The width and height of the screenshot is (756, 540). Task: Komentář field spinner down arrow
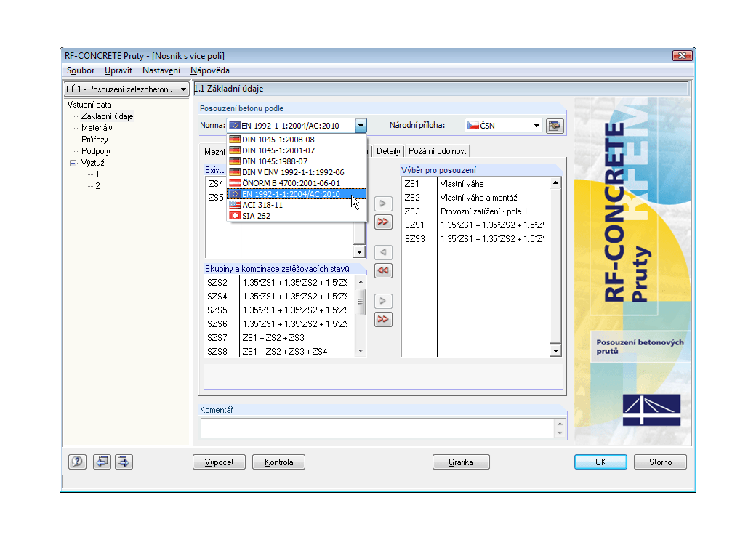point(560,433)
